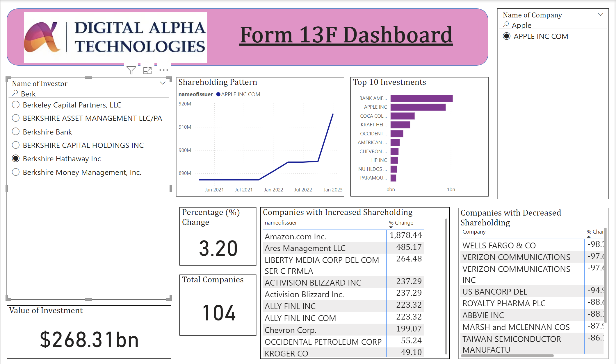Click the BANK AME... bar in Top 10

tap(421, 98)
